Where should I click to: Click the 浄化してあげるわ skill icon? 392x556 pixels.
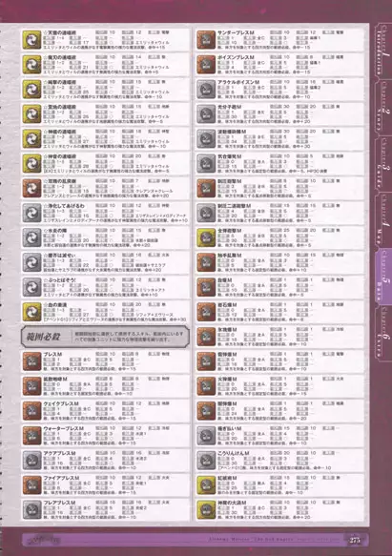coord(31,213)
